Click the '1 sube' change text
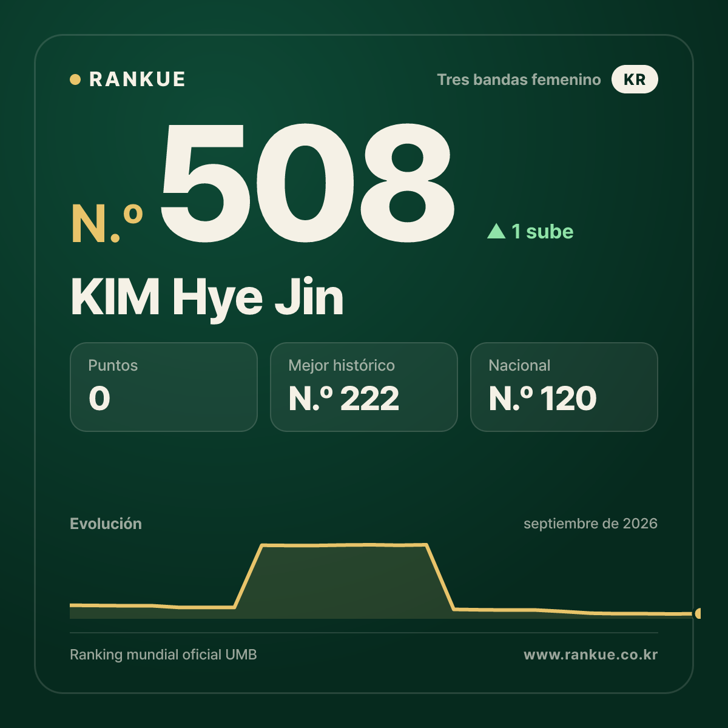 tap(542, 231)
